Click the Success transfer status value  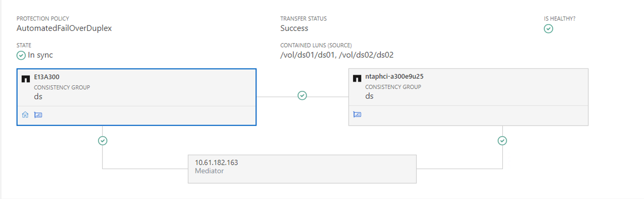pos(294,28)
